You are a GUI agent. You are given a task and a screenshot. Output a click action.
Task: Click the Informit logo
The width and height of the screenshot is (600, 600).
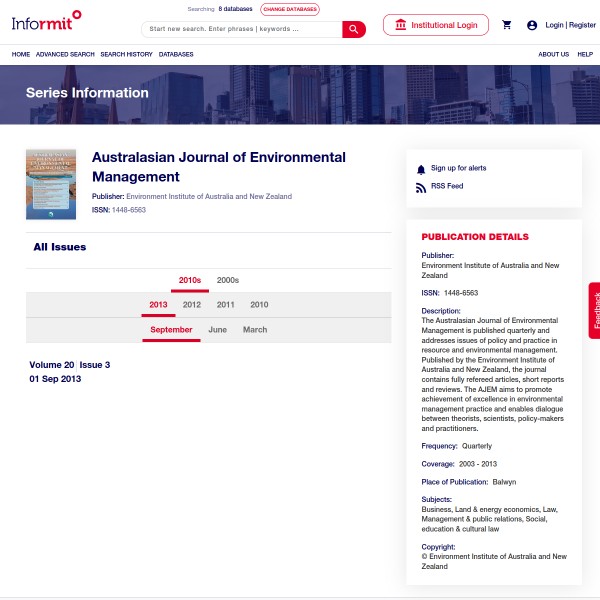point(47,21)
